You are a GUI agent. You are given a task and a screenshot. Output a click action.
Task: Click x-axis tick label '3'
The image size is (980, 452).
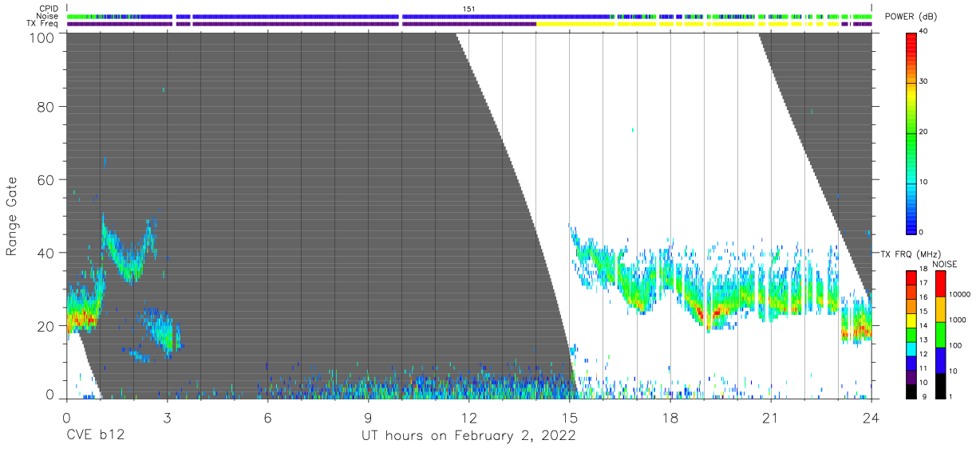coord(167,418)
